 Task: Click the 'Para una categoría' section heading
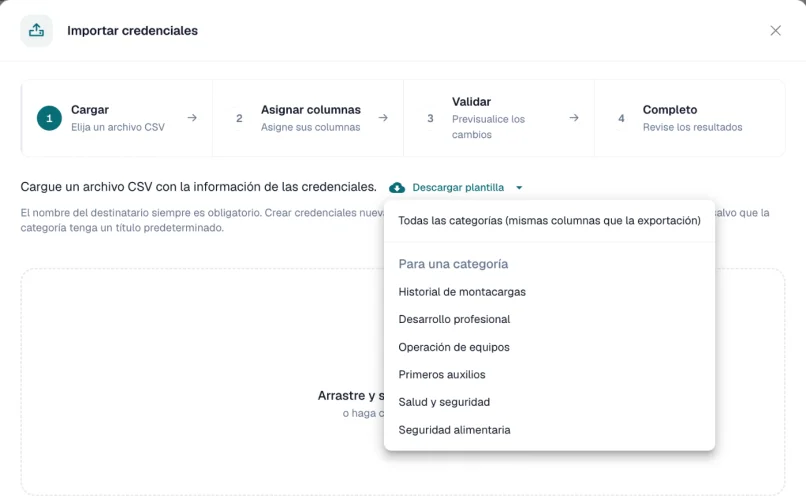pos(453,264)
